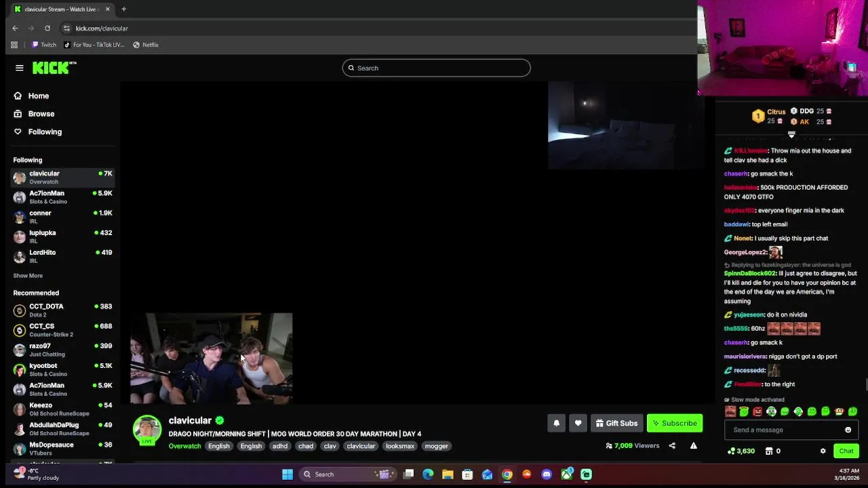Go to Home in the sidebar
This screenshot has height=488, width=868.
click(x=32, y=96)
